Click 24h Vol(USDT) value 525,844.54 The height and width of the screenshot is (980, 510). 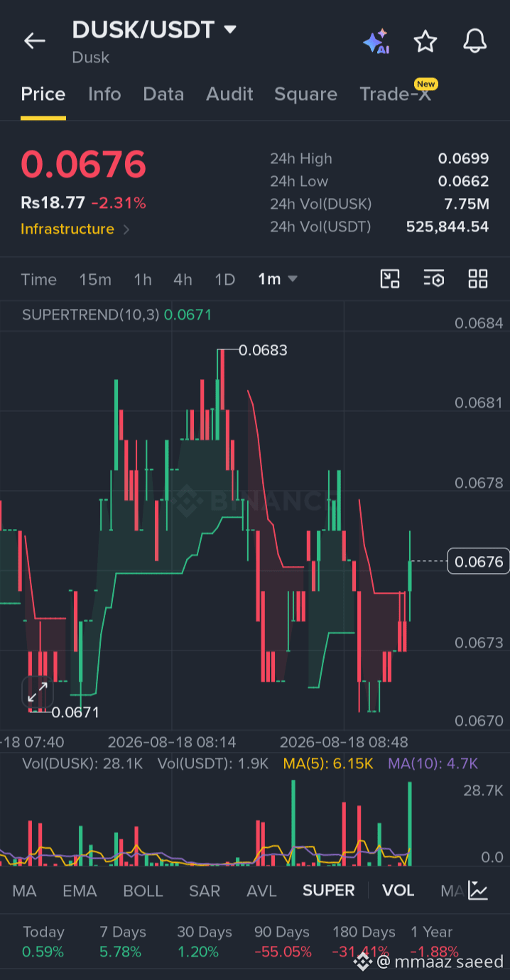pyautogui.click(x=447, y=227)
